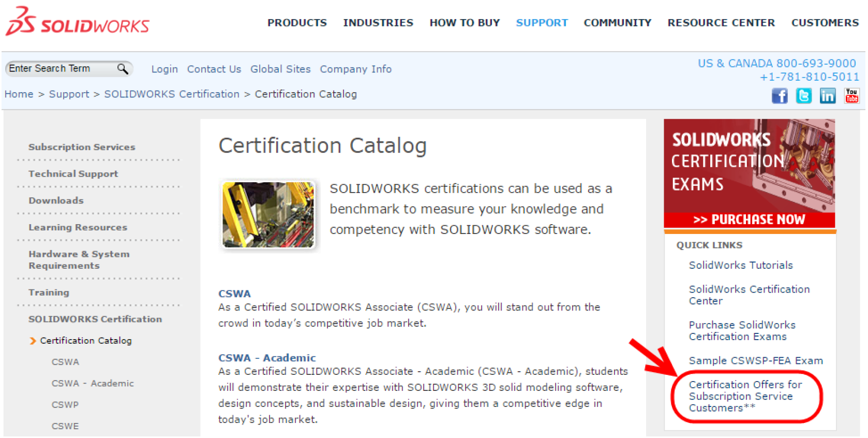Go to the Support breadcrumb

pyautogui.click(x=69, y=94)
